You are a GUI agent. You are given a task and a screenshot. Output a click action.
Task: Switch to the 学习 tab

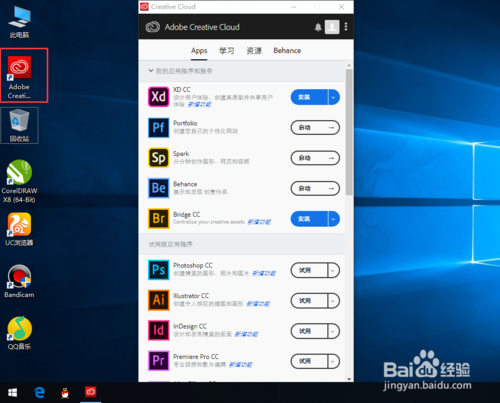(227, 51)
